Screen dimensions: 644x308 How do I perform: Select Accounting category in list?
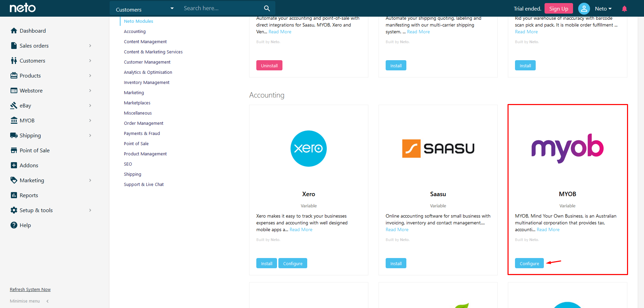pos(135,31)
